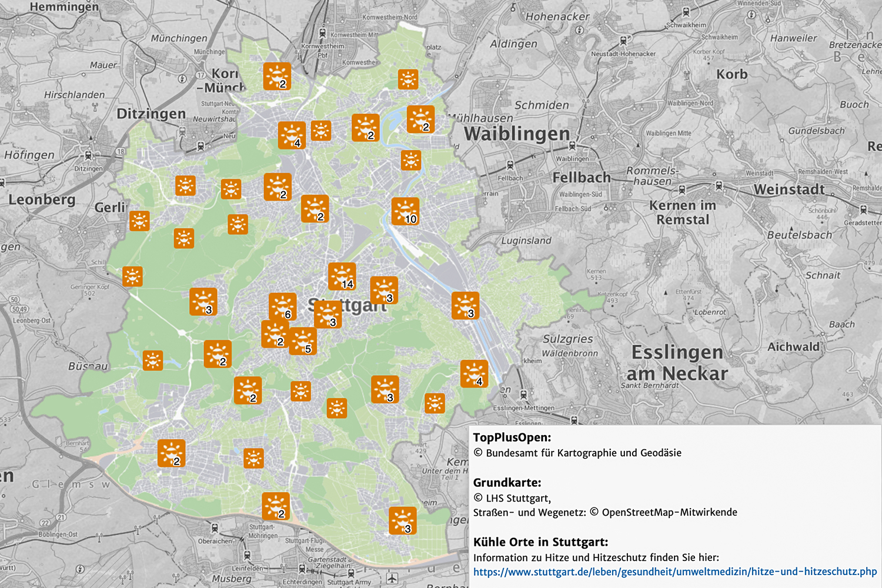Viewport: 882px width, 588px height.
Task: Click the cluster marker showing 14
Action: [x=342, y=276]
